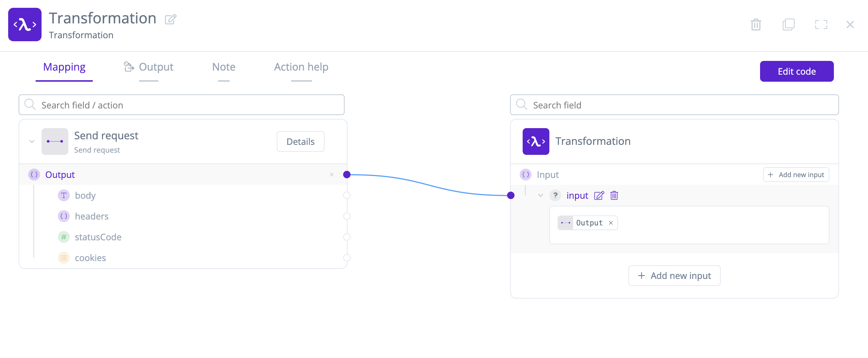Image resolution: width=868 pixels, height=358 pixels.
Task: Rename title using the pencil icon beside Transformation
Action: point(171,19)
